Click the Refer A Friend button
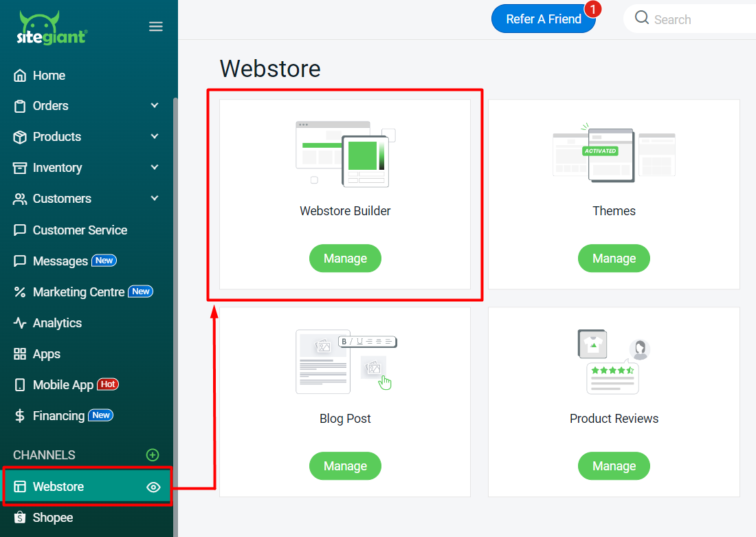Image resolution: width=756 pixels, height=537 pixels. [543, 19]
